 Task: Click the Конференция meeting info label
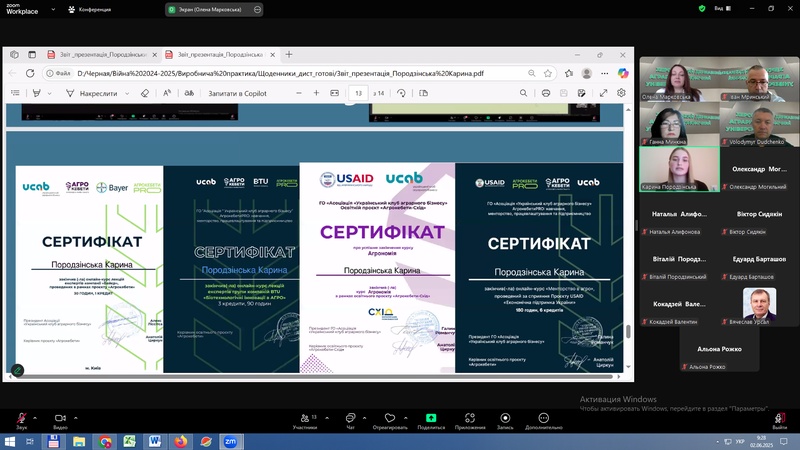click(90, 9)
